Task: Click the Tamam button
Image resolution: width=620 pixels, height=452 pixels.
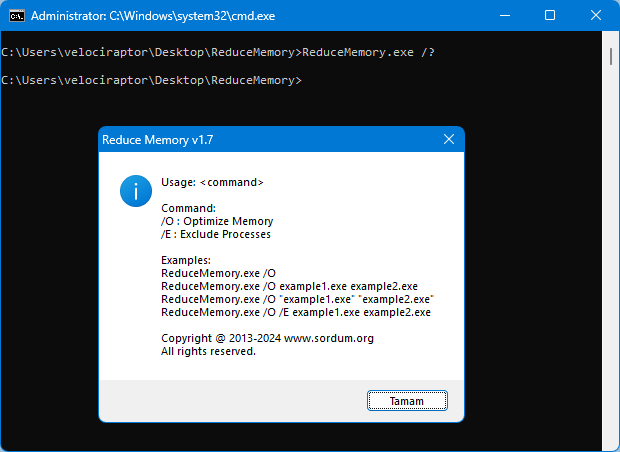Action: (407, 400)
